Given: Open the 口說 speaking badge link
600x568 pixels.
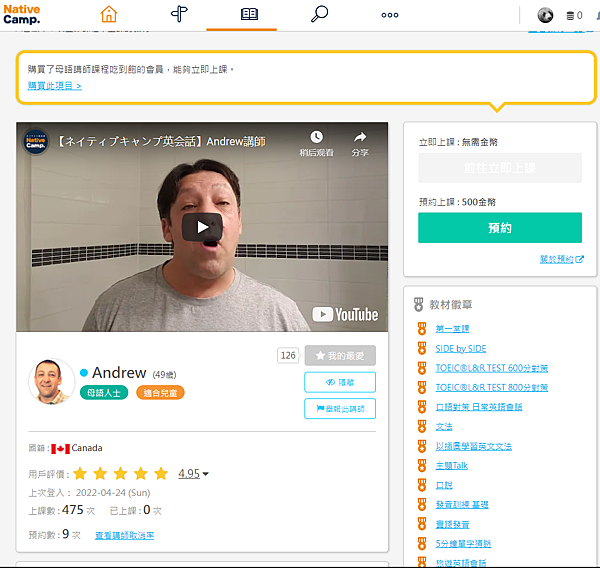Looking at the screenshot, I should click(x=444, y=485).
